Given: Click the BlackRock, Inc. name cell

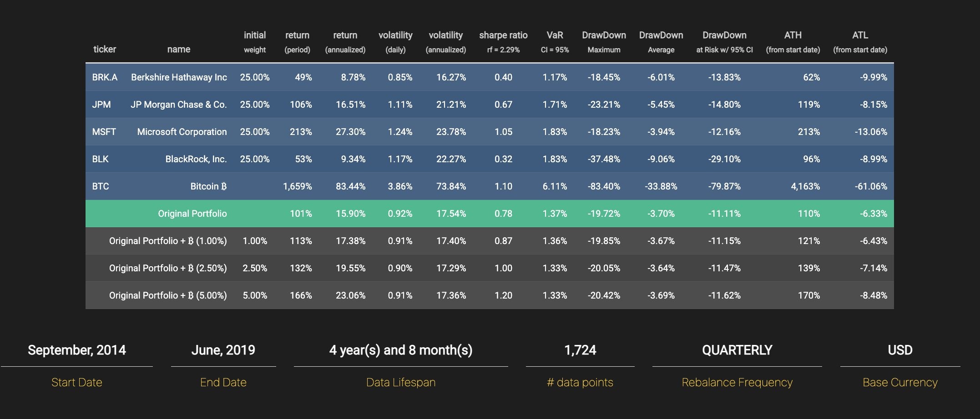Looking at the screenshot, I should tap(196, 159).
